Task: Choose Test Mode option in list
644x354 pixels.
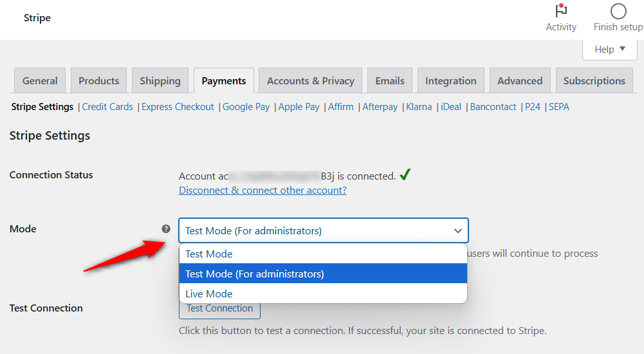Action: click(x=323, y=254)
